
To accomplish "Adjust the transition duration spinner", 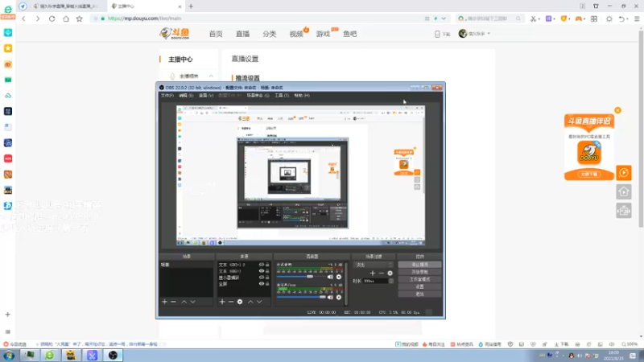I will (391, 281).
